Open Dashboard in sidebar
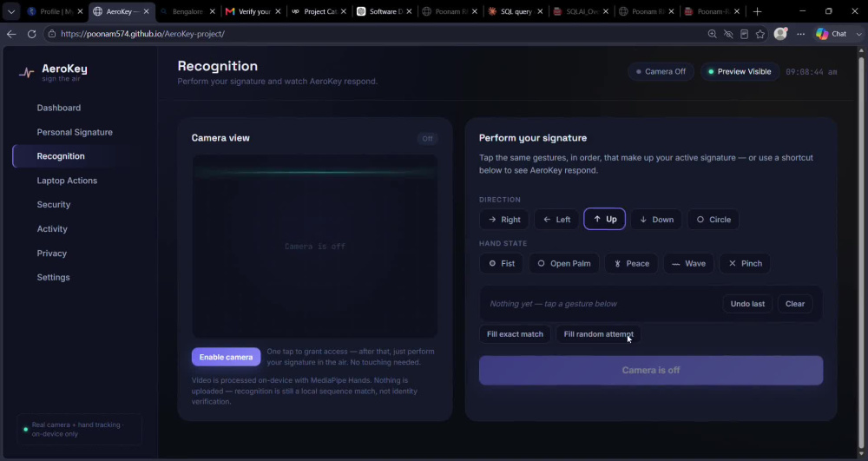Image resolution: width=868 pixels, height=461 pixels. [x=59, y=108]
